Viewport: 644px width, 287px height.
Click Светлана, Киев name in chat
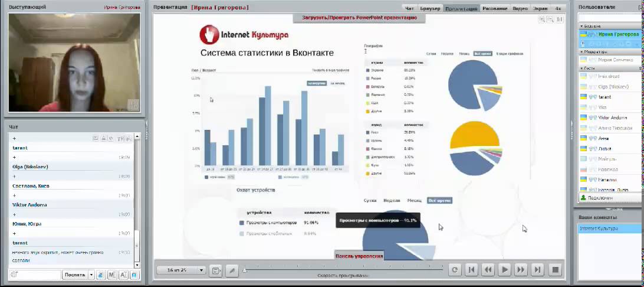pyautogui.click(x=31, y=186)
